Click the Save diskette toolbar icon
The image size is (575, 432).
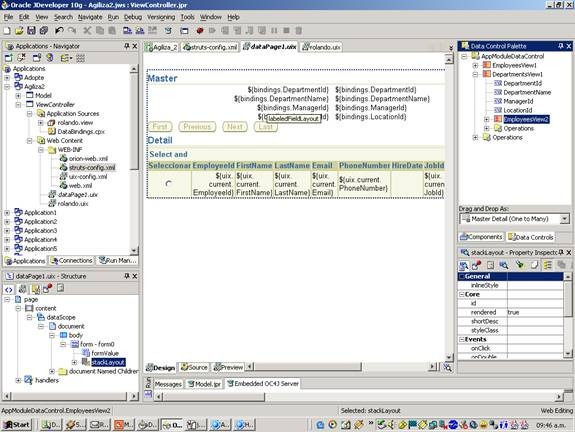coord(32,30)
